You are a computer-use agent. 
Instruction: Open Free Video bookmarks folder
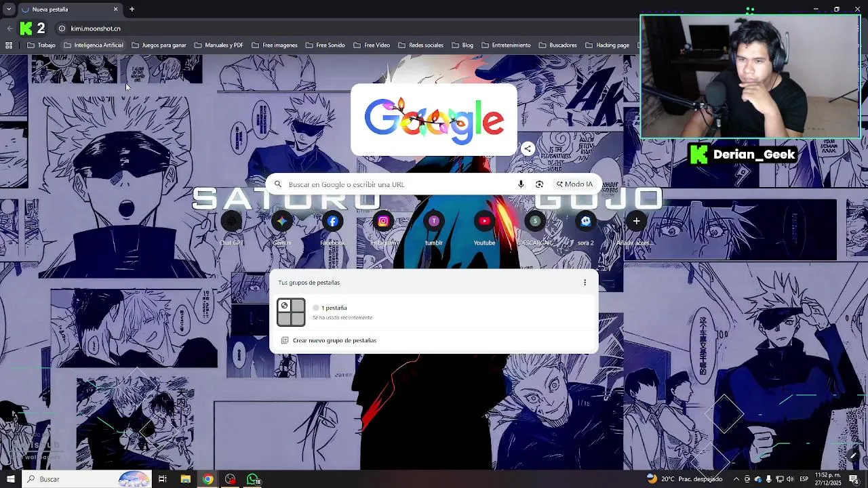coord(372,45)
